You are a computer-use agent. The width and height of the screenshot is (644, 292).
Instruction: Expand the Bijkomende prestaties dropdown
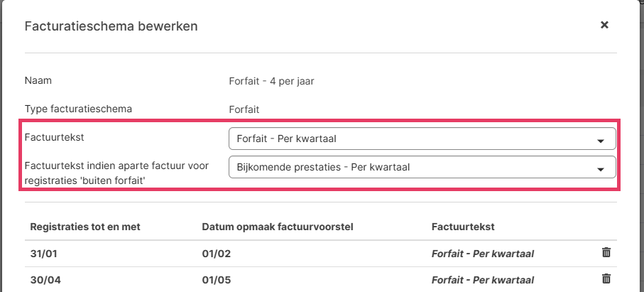point(422,167)
